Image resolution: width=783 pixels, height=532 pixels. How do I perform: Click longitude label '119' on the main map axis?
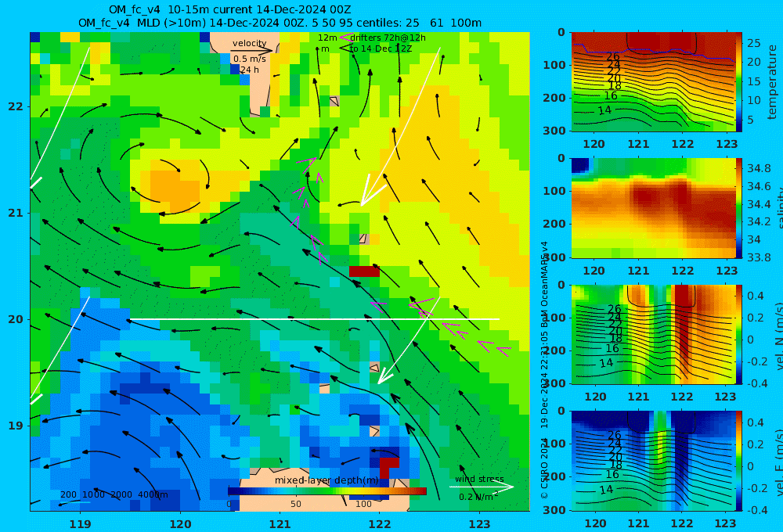(80, 524)
